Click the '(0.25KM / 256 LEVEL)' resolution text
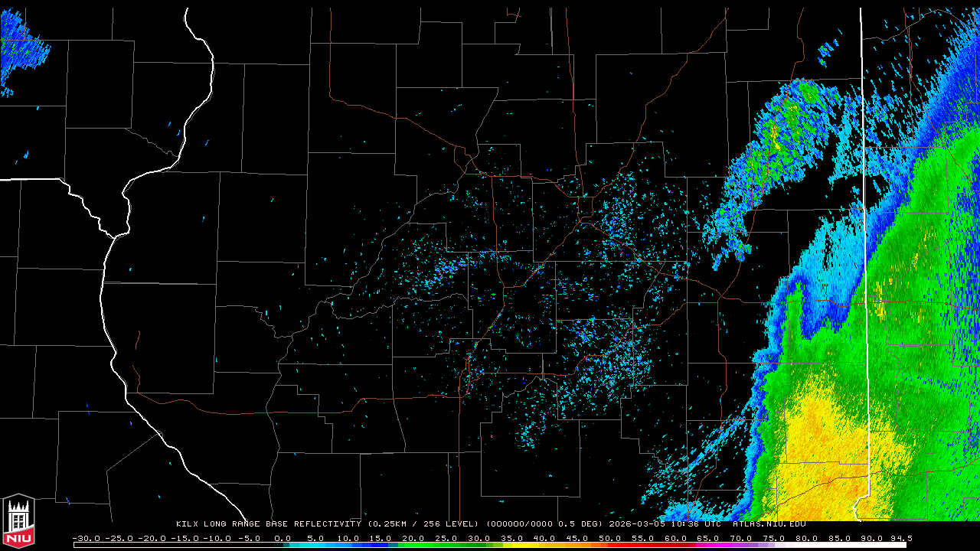The image size is (980, 551). click(x=423, y=524)
